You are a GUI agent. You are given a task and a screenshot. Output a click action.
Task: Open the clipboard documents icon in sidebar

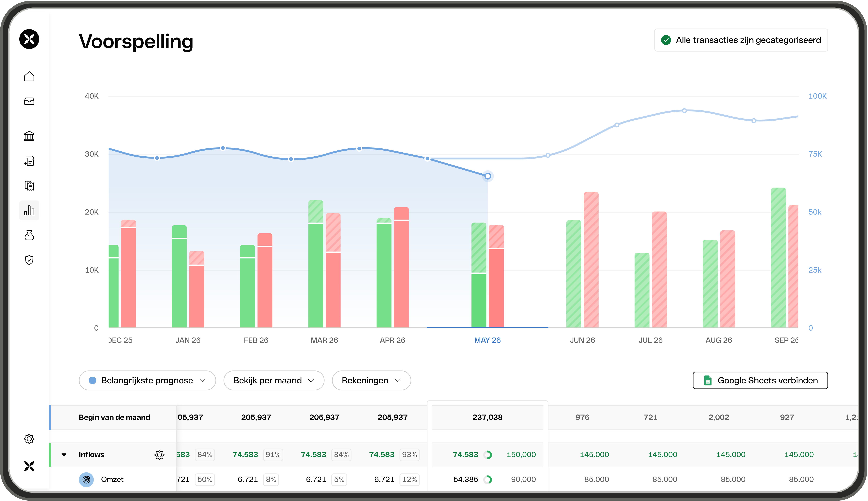tap(29, 186)
